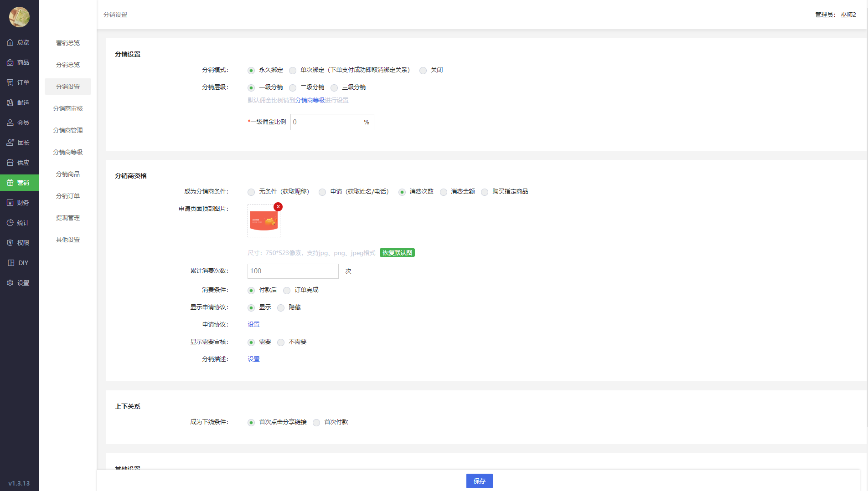This screenshot has height=491, width=868.
Task: Click the 一级佣金比例 percentage input field
Action: [326, 122]
